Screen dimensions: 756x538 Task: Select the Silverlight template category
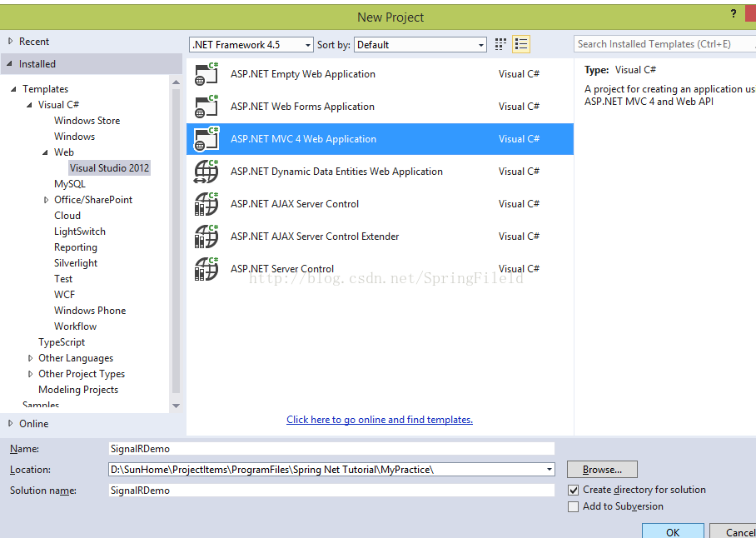click(76, 263)
